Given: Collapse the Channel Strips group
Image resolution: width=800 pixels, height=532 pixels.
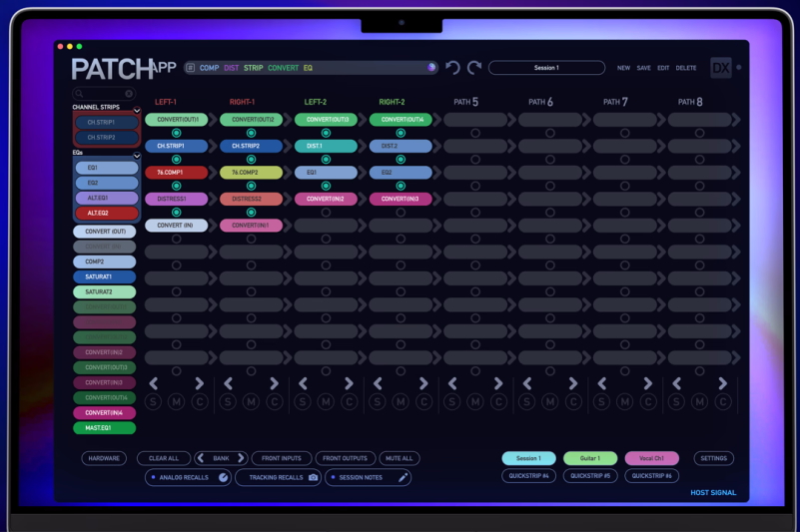Looking at the screenshot, I should [137, 110].
